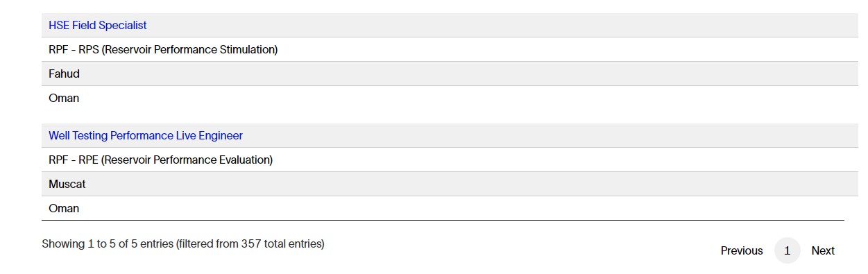This screenshot has width=868, height=274.
Task: Select page number 1 in pagination
Action: (x=787, y=250)
